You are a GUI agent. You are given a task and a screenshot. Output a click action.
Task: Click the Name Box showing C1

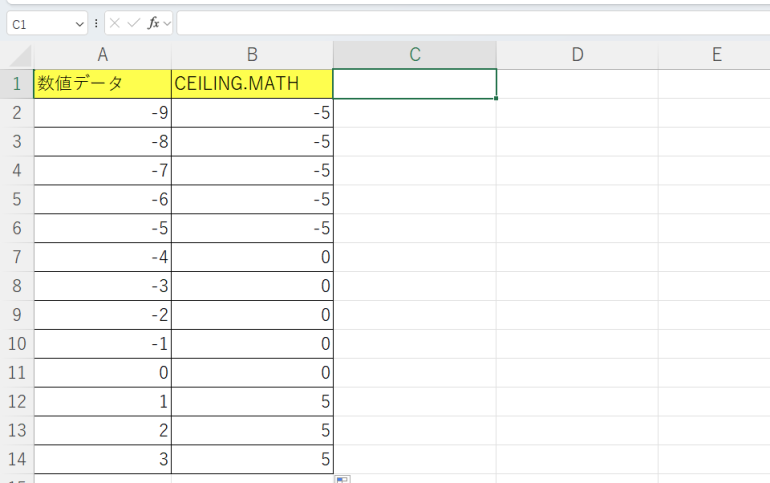pos(40,22)
